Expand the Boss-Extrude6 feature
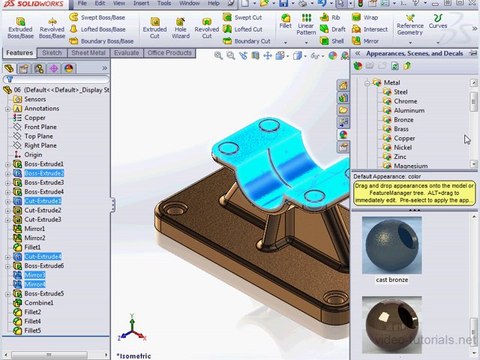This screenshot has width=480, height=360. (7, 266)
